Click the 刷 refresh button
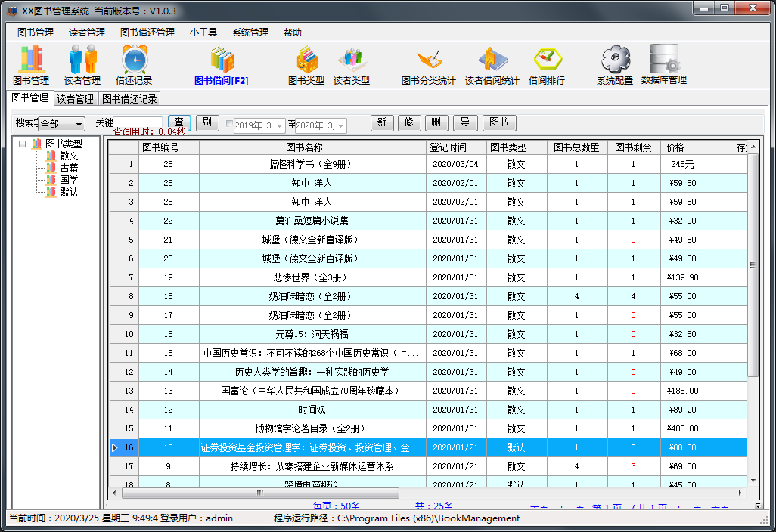This screenshot has width=776, height=532. coord(207,122)
